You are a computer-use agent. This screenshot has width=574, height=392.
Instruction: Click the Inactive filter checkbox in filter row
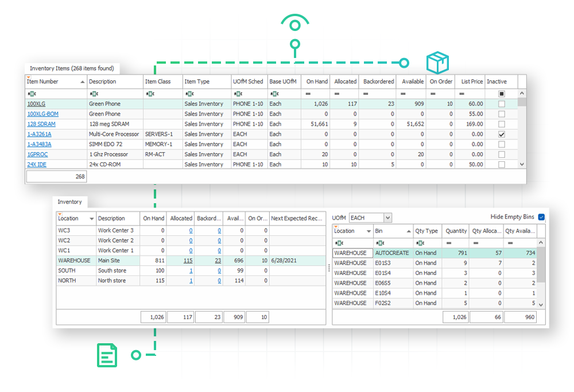(501, 92)
